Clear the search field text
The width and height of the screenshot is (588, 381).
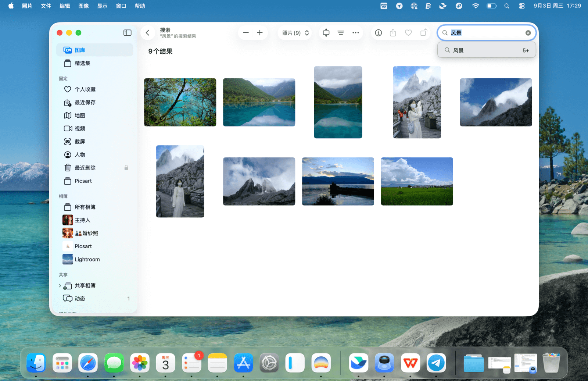point(528,33)
